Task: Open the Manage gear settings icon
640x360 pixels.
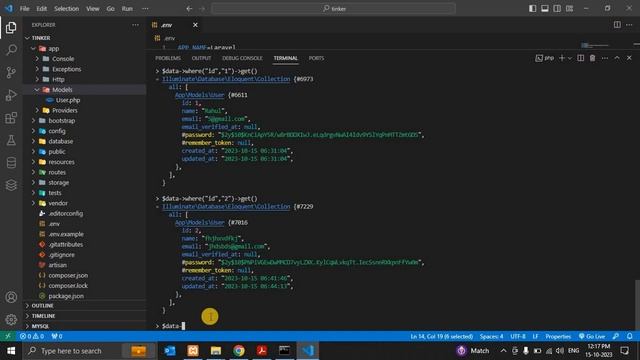Action: pyautogui.click(x=11, y=319)
